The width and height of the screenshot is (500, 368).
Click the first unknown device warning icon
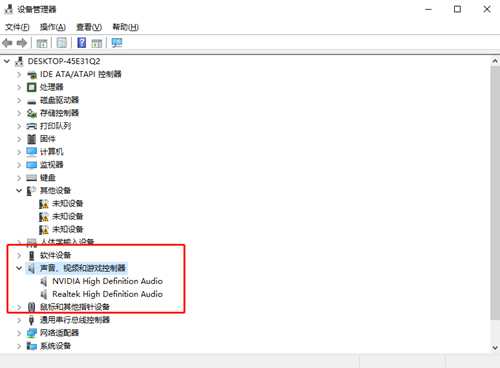point(44,203)
